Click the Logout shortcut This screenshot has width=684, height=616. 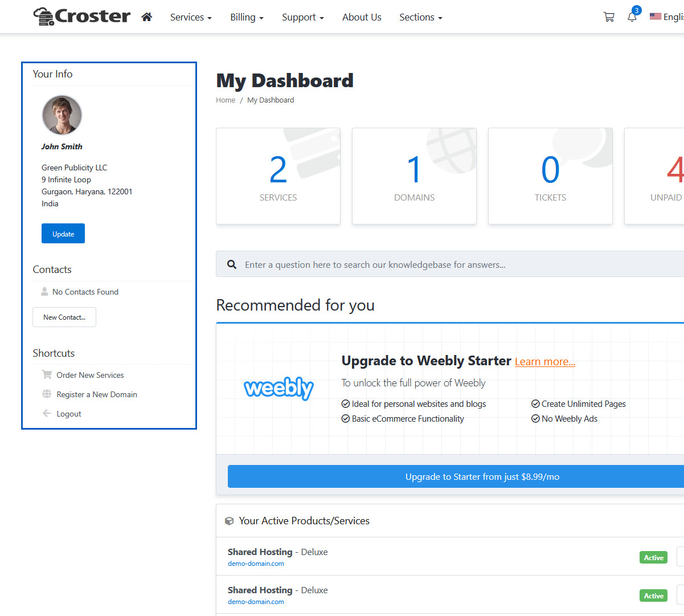tap(69, 414)
